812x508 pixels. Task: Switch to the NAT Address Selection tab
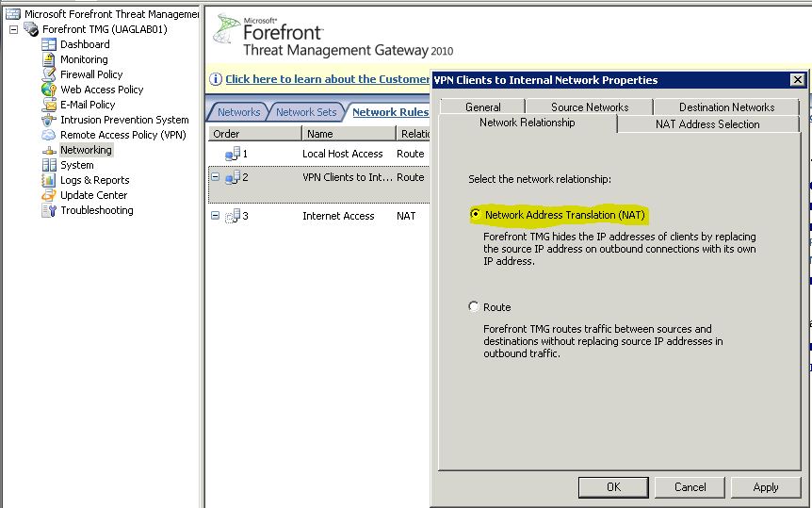707,123
